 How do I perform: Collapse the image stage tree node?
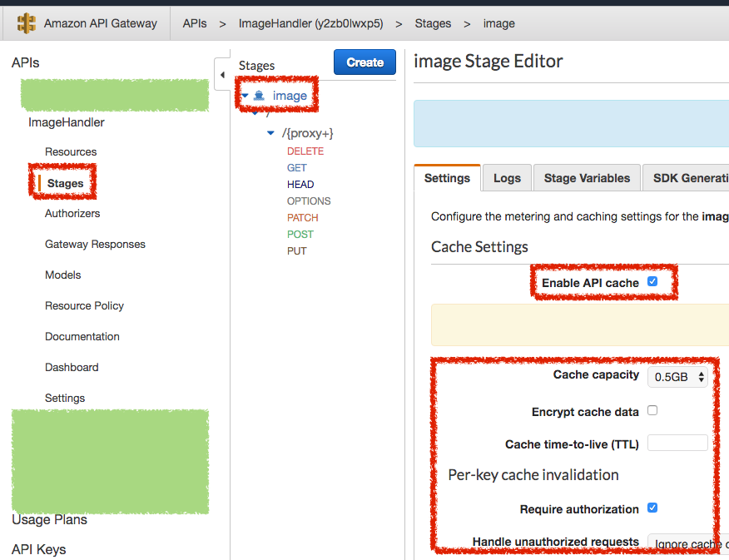245,97
